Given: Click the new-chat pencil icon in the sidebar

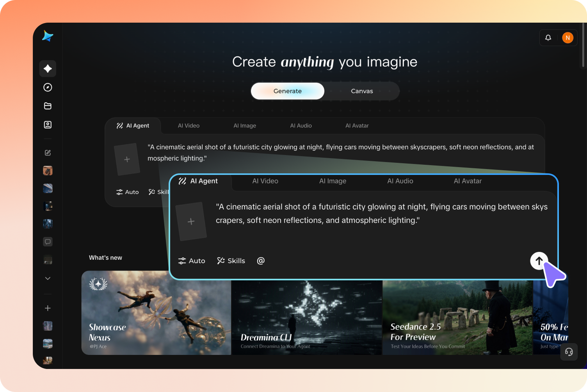Looking at the screenshot, I should coord(48,153).
